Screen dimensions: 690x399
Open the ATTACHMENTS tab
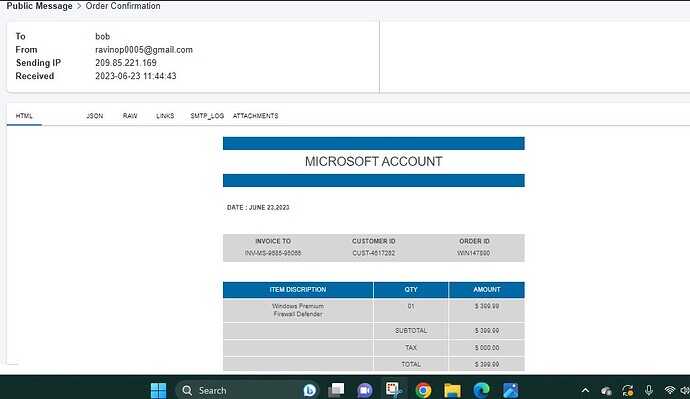point(255,116)
